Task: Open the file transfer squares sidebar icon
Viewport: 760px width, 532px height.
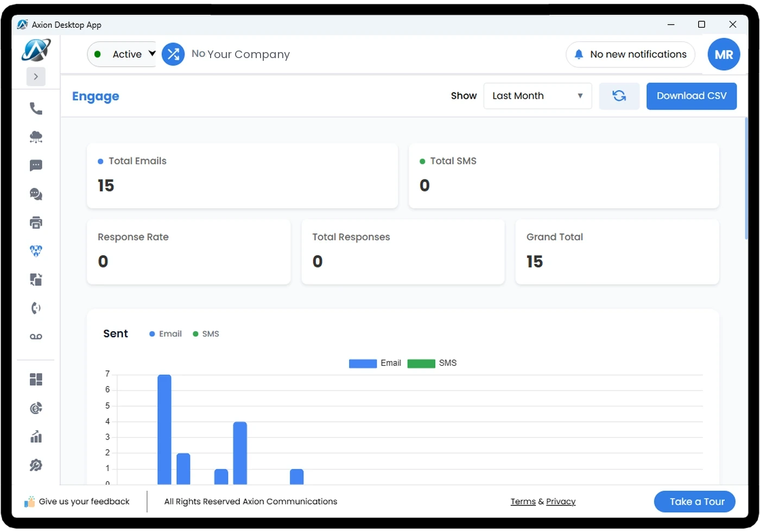Action: point(36,280)
